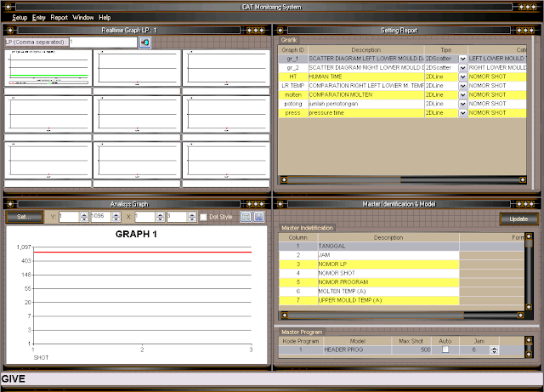The image size is (544, 392).
Task: Click the Analisys Graph grid view icon
Action: click(246, 217)
